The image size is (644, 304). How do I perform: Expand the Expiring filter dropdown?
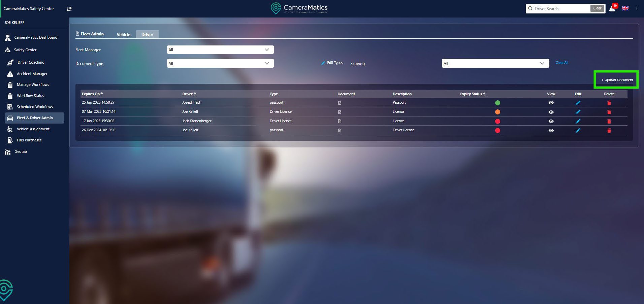(x=495, y=63)
